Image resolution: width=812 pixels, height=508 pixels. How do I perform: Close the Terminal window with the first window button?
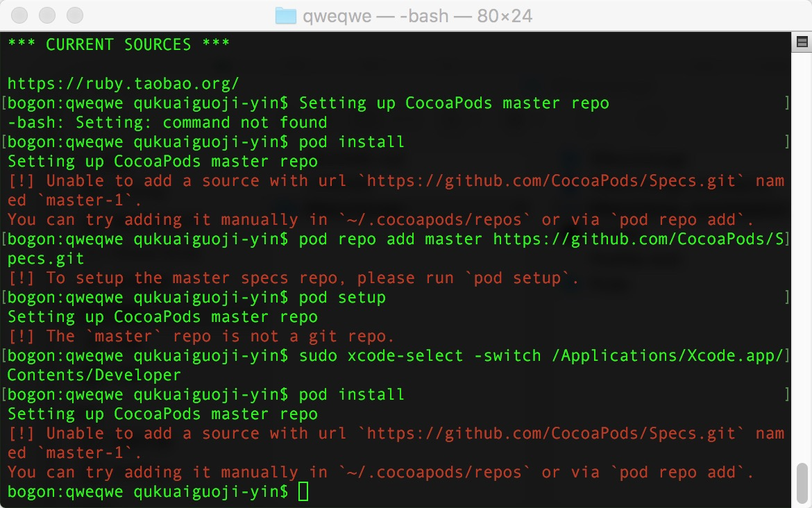[19, 15]
